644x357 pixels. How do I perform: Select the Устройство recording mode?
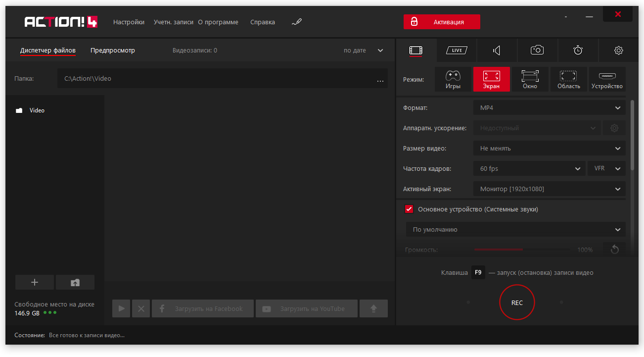(x=607, y=79)
